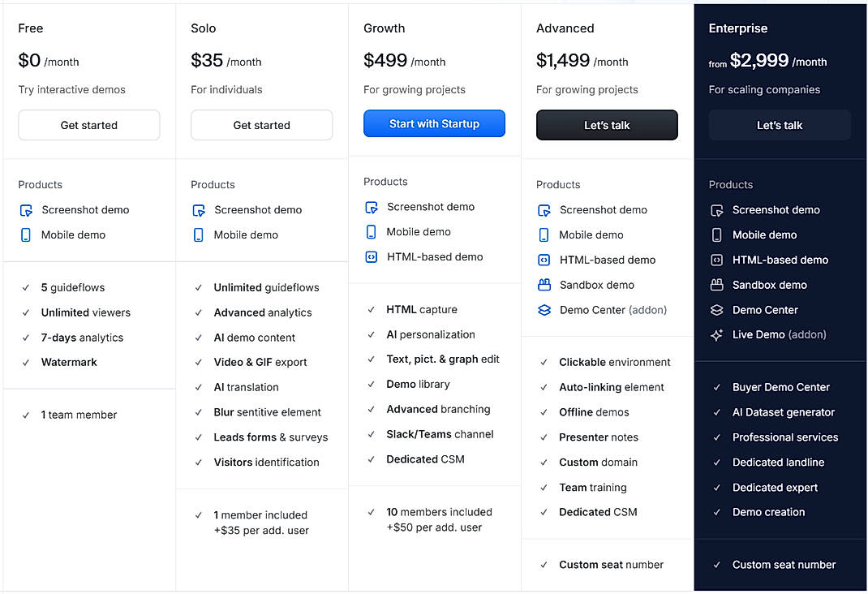Click Get started under the Free plan

coord(88,125)
